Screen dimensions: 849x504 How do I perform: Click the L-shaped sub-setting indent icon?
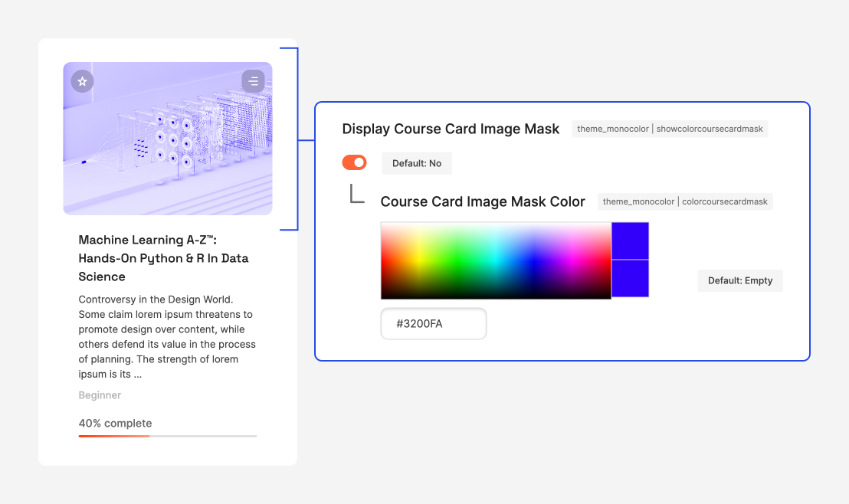click(356, 194)
